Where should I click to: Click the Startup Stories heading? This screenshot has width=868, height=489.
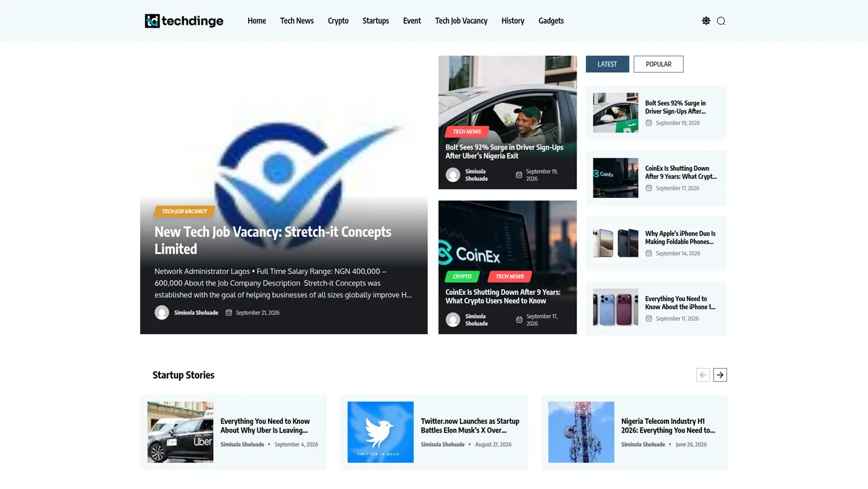click(x=184, y=375)
